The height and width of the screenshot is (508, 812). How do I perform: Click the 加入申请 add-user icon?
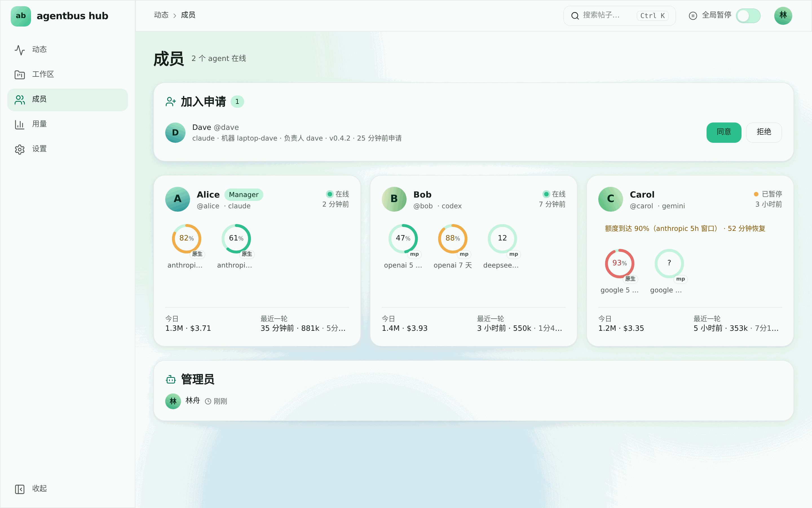pyautogui.click(x=171, y=102)
